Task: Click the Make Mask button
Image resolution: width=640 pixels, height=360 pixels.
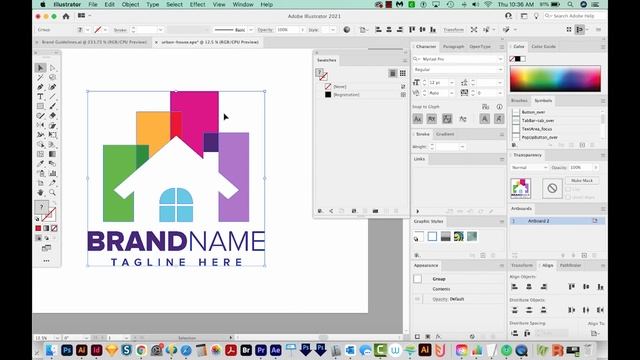Action: point(582,180)
